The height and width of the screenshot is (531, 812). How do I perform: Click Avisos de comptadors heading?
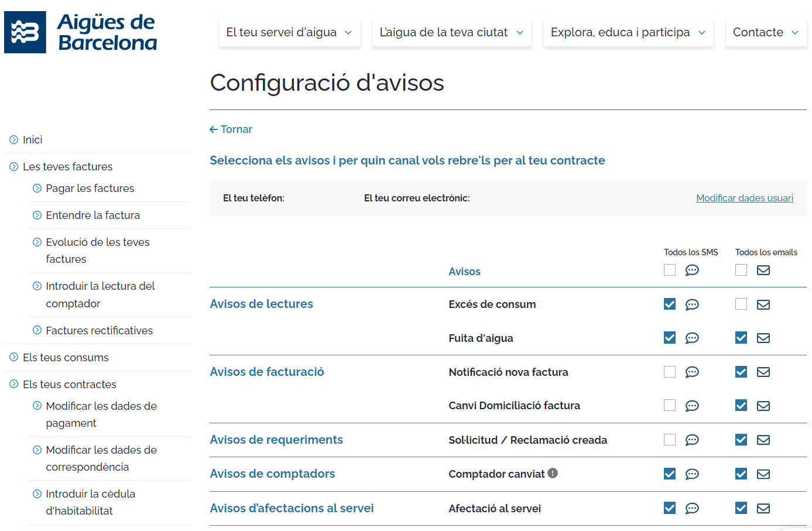(x=273, y=474)
